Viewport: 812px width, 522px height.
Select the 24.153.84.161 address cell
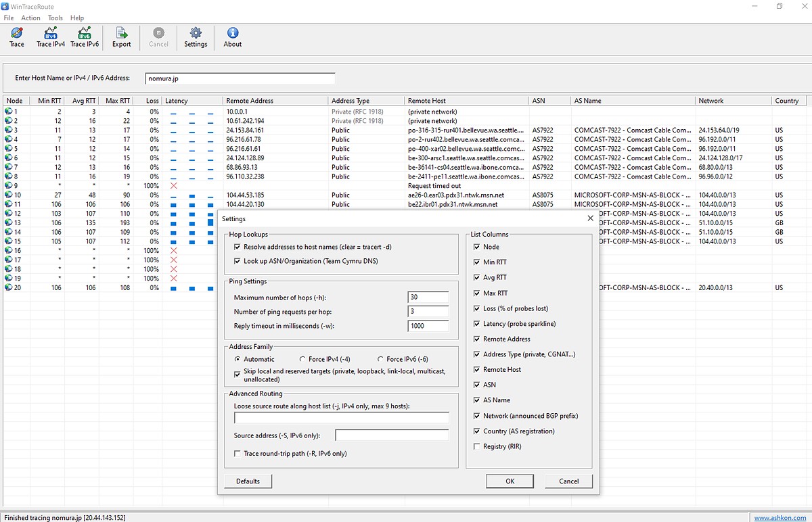(x=245, y=130)
